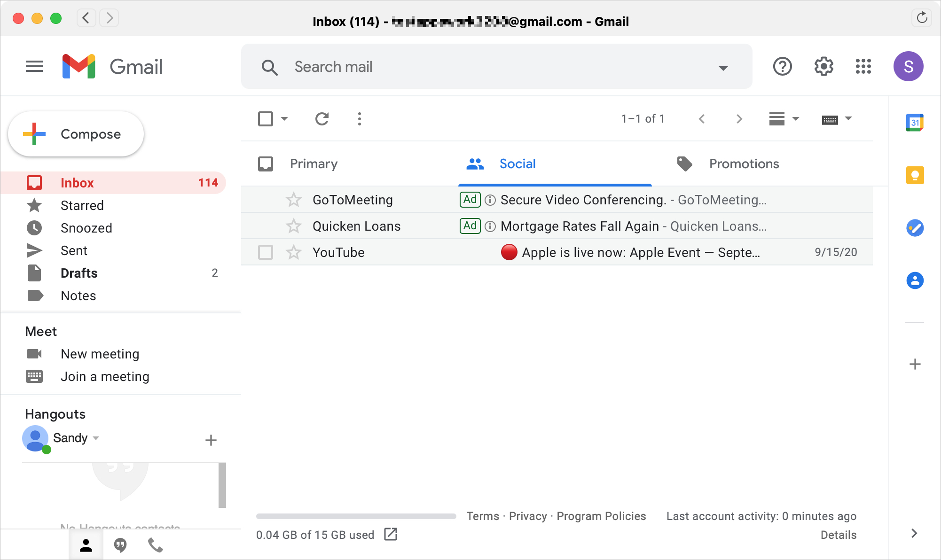Open Google Tasks side panel

click(915, 228)
